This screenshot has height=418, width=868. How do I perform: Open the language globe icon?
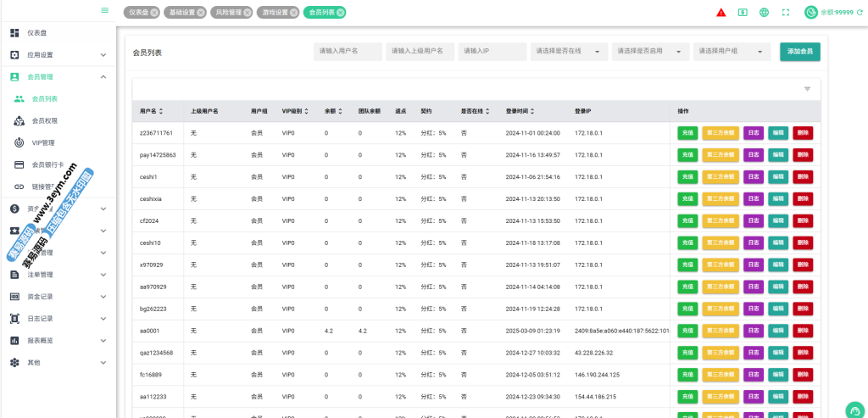tap(765, 13)
